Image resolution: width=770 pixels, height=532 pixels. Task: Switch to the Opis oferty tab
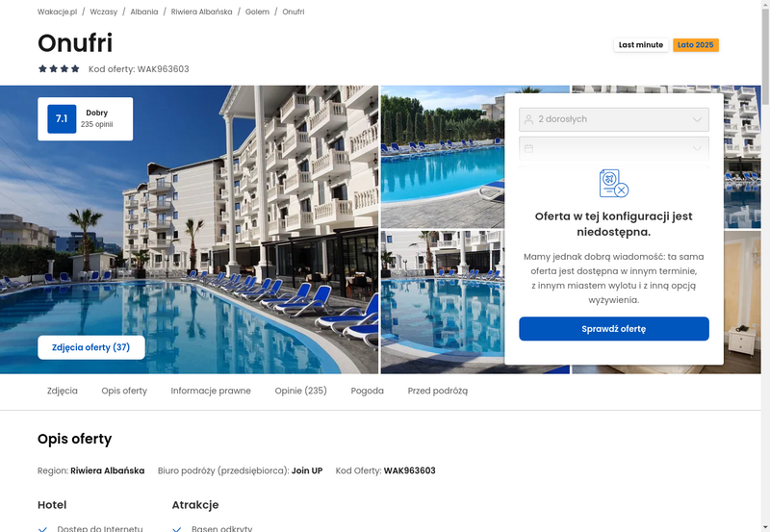click(x=124, y=391)
